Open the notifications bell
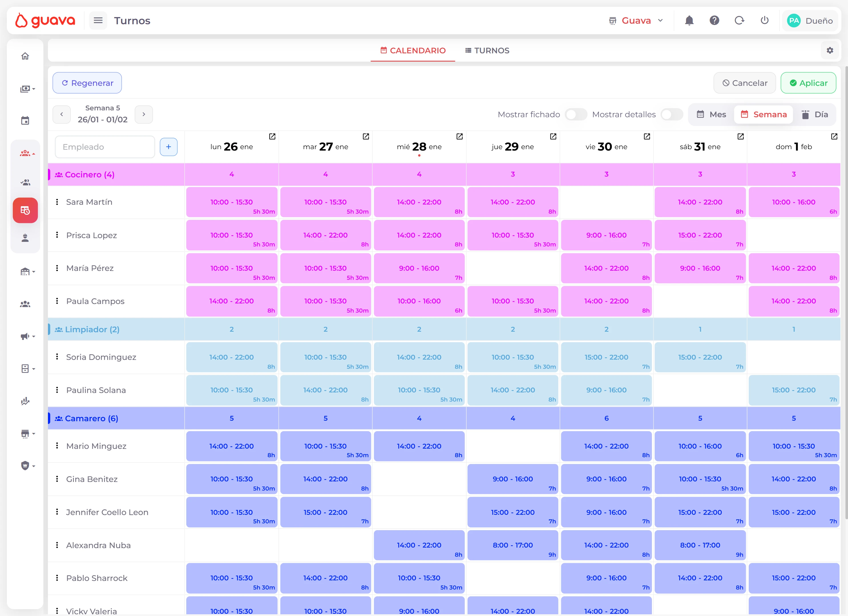 point(689,21)
